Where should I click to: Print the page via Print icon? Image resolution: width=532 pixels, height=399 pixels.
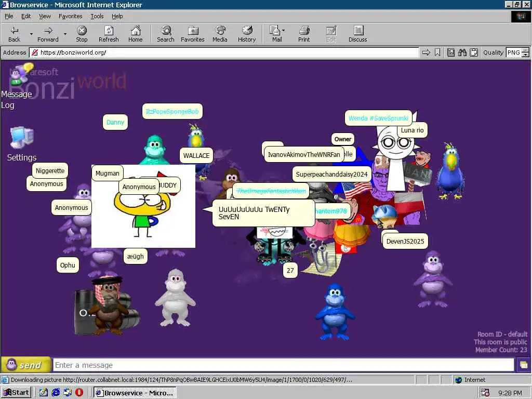point(304,34)
